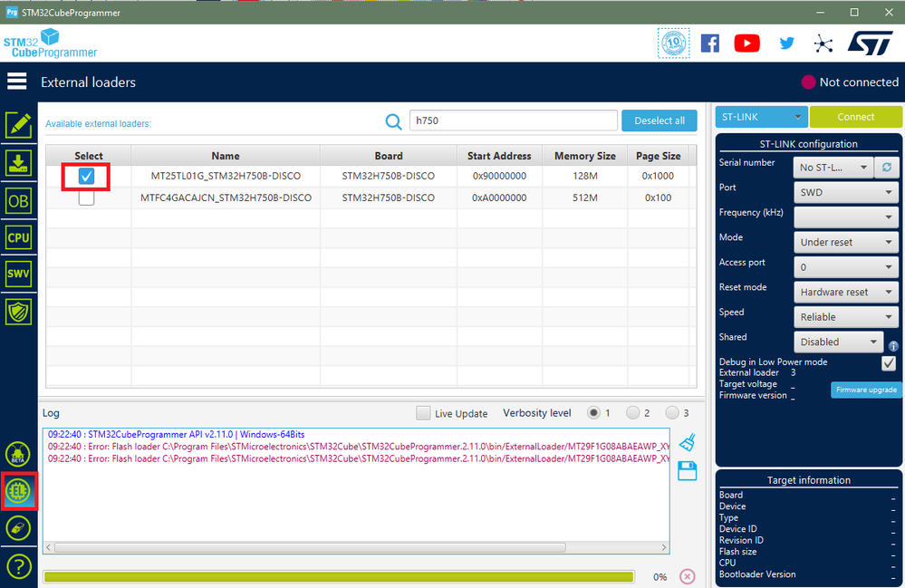
Task: Open the CPU view icon
Action: click(x=18, y=237)
